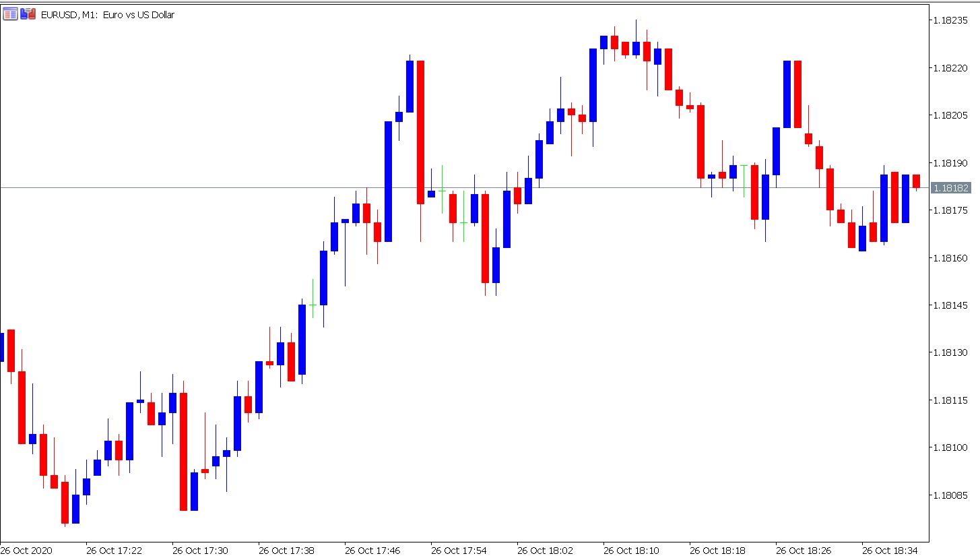Viewport: 980px width, 560px height.
Task: Click the 1.18220 price scale label
Action: point(950,68)
